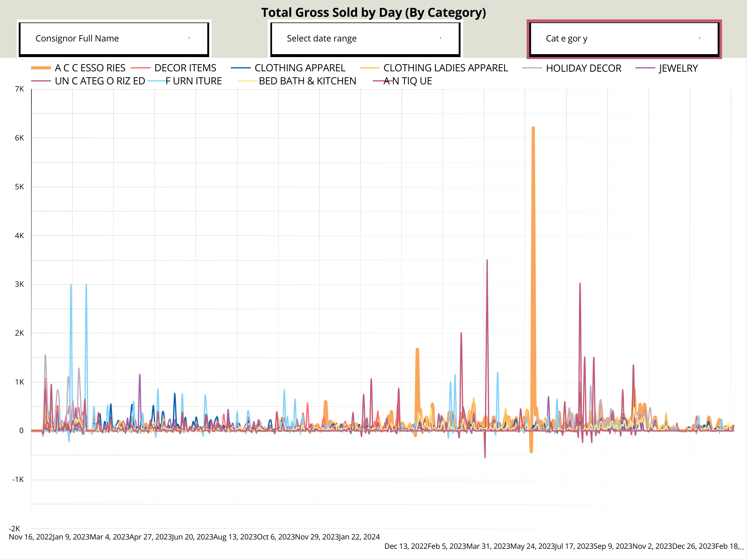Click the 7K y-axis label

[x=19, y=89]
